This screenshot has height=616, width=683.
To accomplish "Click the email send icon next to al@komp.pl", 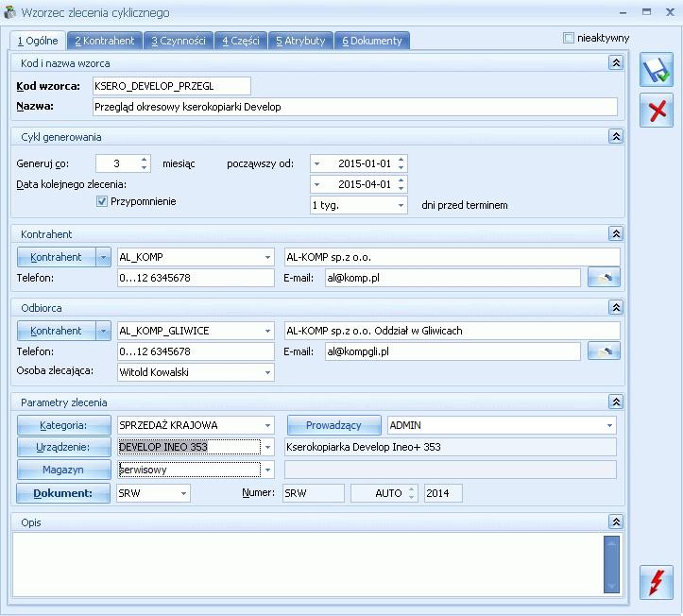I will point(604,278).
